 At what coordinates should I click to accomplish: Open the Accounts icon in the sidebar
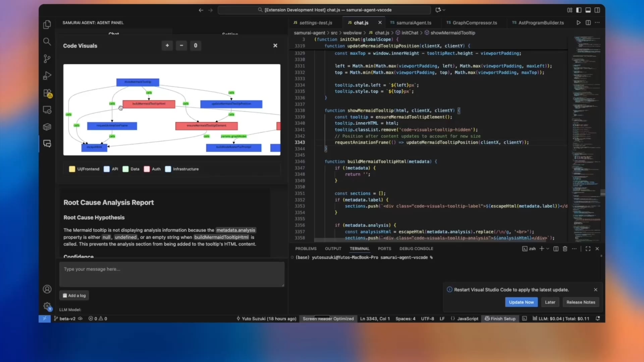(47, 289)
